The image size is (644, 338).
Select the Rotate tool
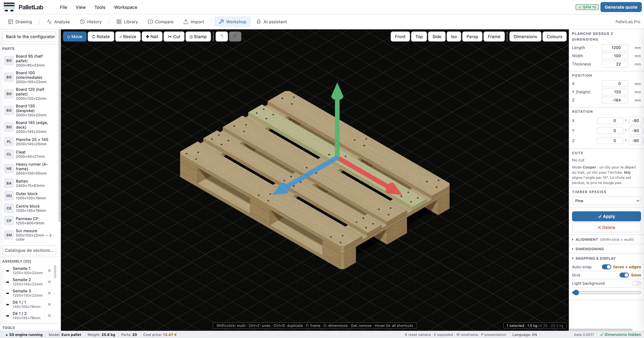point(101,36)
